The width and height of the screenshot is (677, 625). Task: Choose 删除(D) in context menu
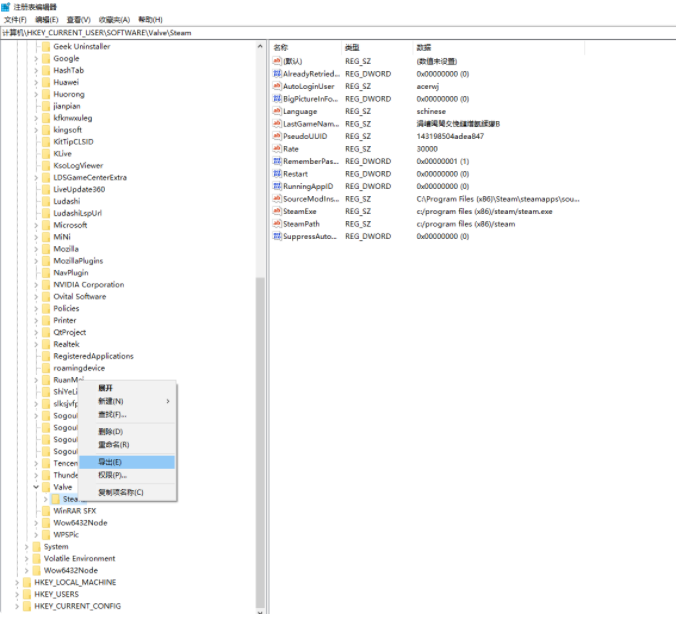[127, 432]
